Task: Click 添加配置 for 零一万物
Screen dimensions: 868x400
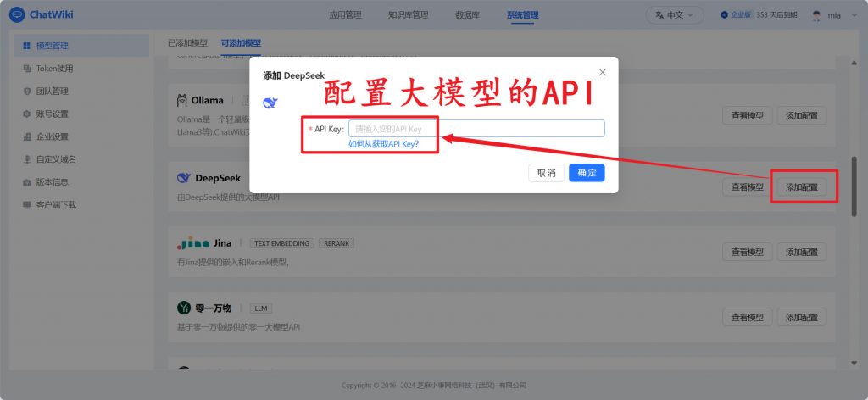Action: [802, 317]
